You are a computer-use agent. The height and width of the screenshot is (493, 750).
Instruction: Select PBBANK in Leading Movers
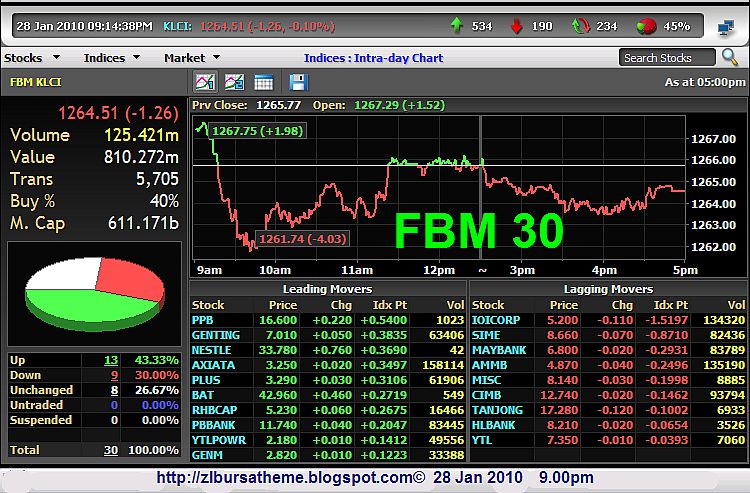point(213,425)
